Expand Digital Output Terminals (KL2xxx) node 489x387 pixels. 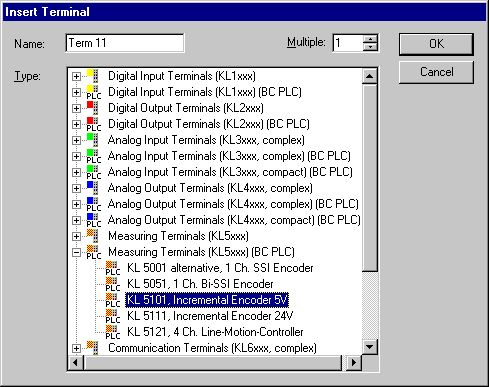pos(76,108)
